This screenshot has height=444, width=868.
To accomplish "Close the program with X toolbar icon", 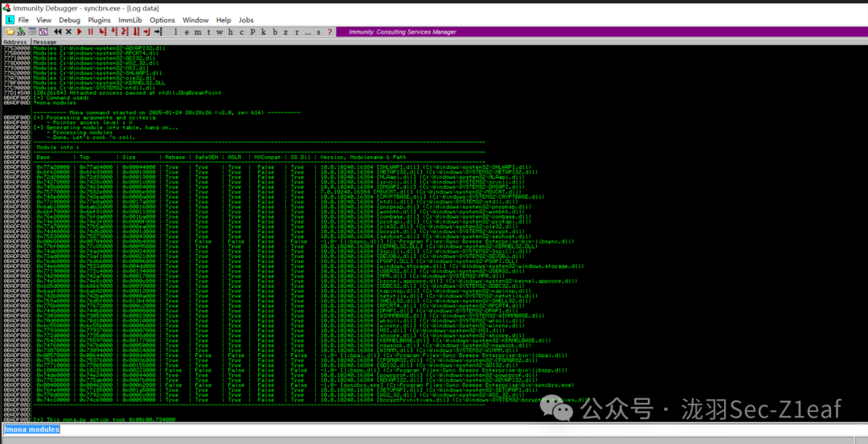I will 68,31.
